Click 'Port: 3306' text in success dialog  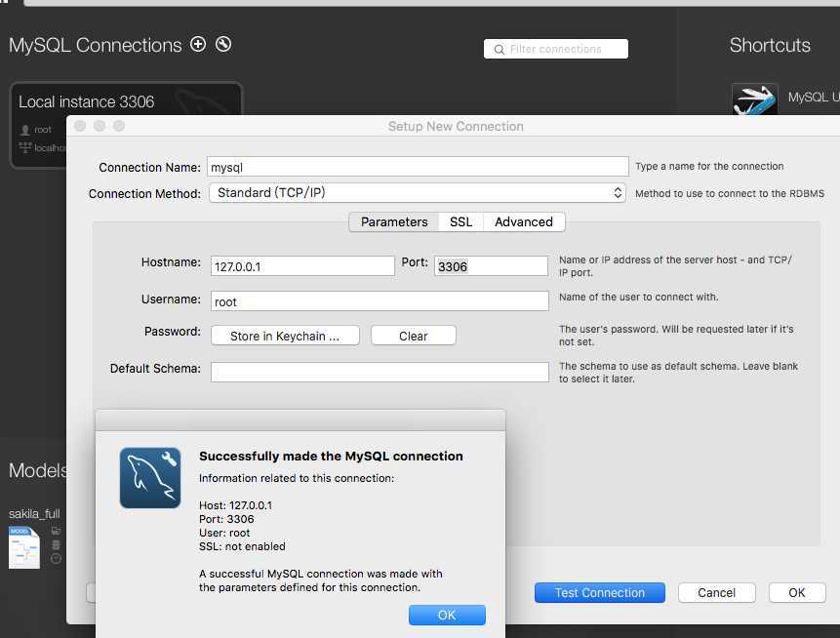[226, 519]
